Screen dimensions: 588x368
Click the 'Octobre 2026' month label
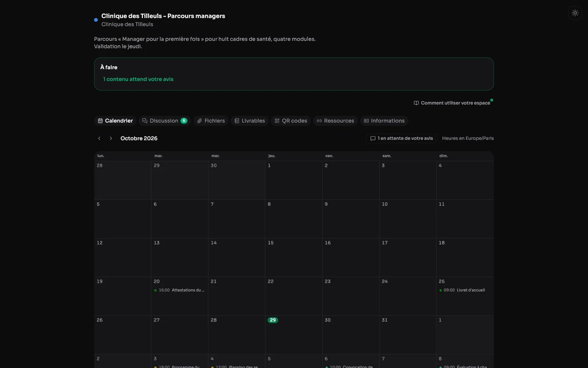(x=139, y=138)
